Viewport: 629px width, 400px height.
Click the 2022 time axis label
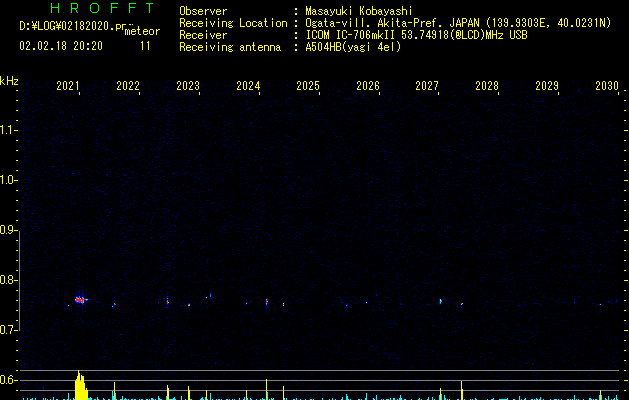pyautogui.click(x=128, y=86)
